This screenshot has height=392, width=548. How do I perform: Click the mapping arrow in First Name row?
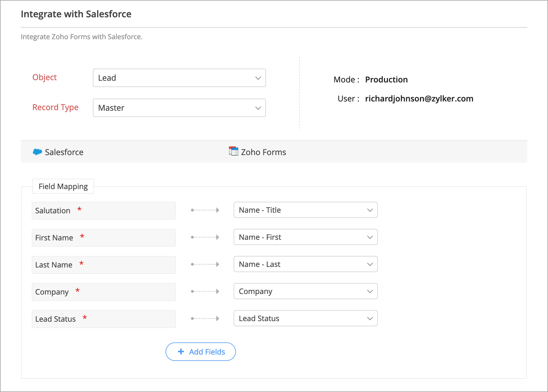coord(205,237)
